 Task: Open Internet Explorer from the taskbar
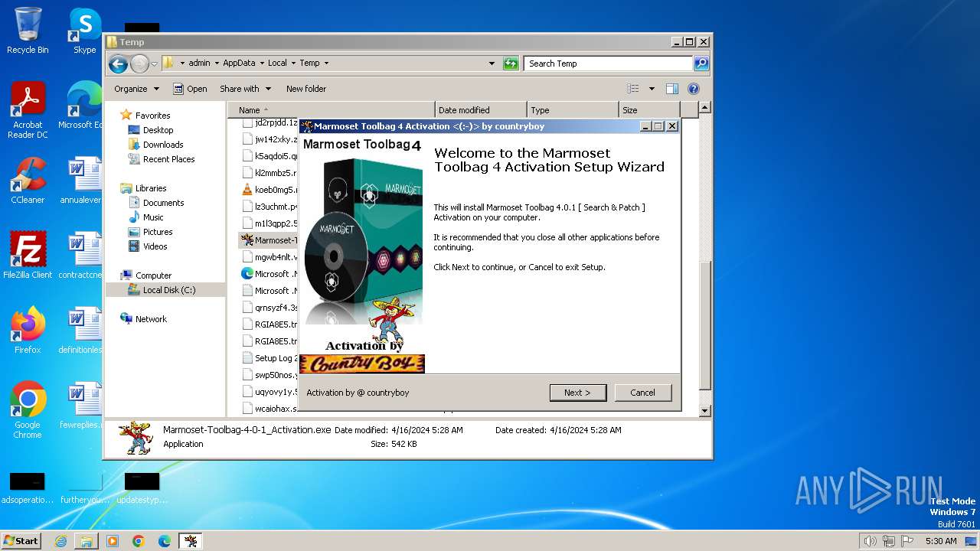pos(60,541)
